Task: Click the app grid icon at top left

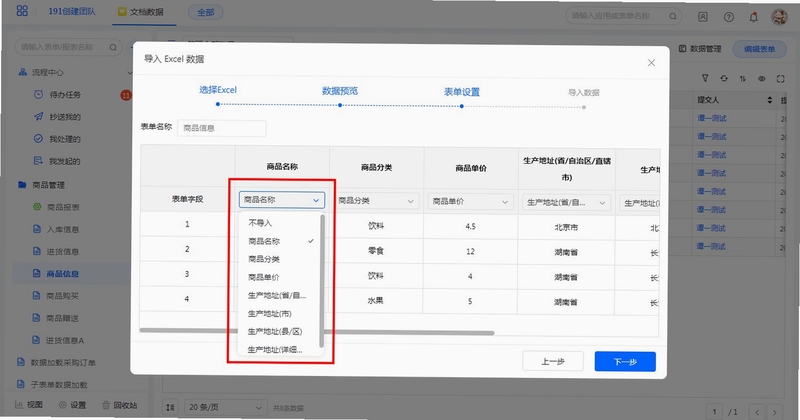Action: click(x=22, y=11)
